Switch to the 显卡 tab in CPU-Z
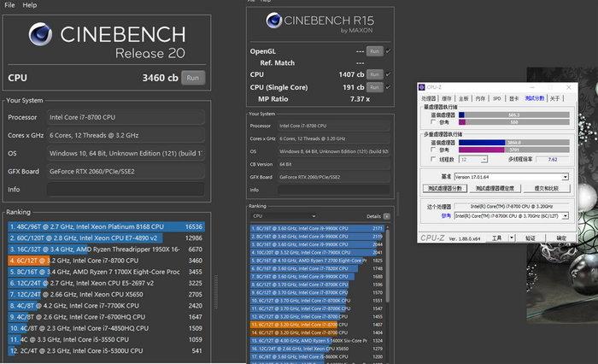The width and height of the screenshot is (598, 364). (x=513, y=98)
